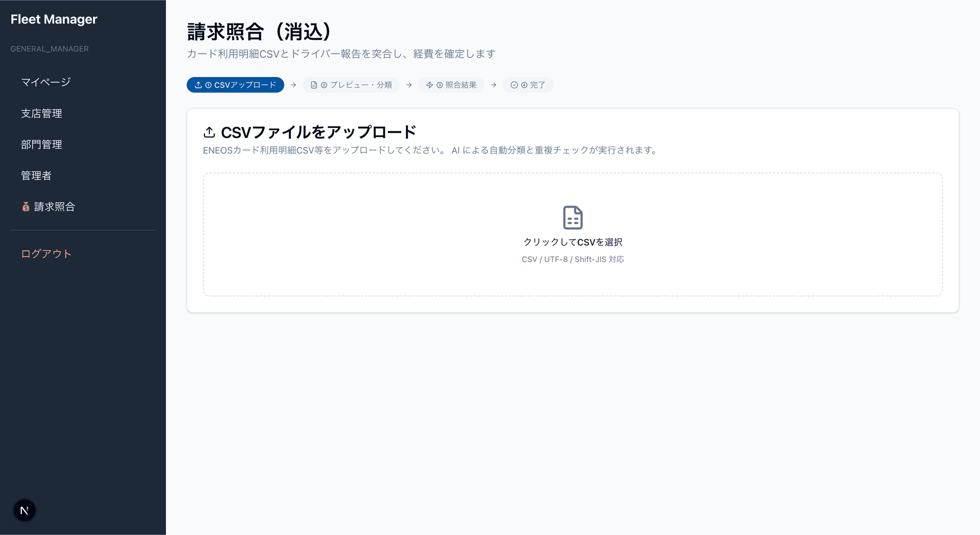This screenshot has height=535, width=980.
Task: Open the 支店管理 sidebar section
Action: [x=41, y=113]
